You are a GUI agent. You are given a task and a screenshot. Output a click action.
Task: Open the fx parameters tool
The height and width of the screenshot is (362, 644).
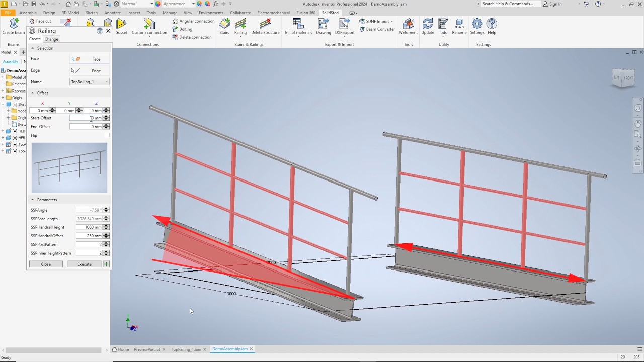pyautogui.click(x=215, y=4)
